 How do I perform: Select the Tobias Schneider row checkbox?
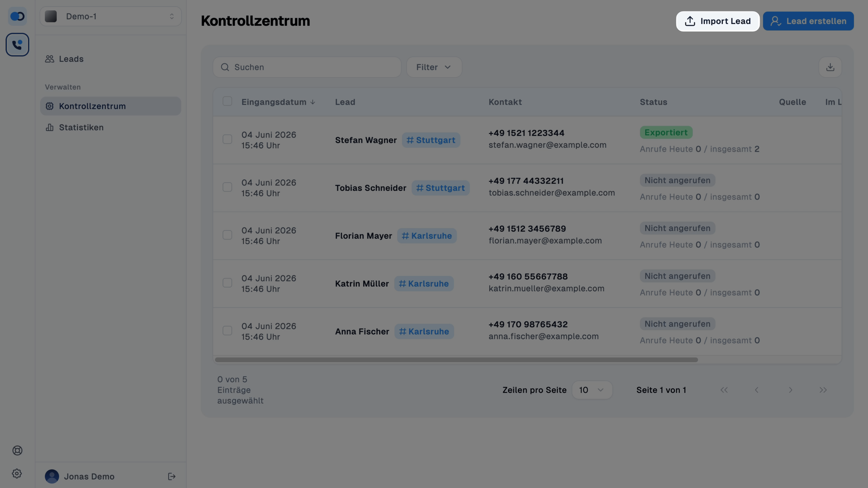click(x=227, y=187)
